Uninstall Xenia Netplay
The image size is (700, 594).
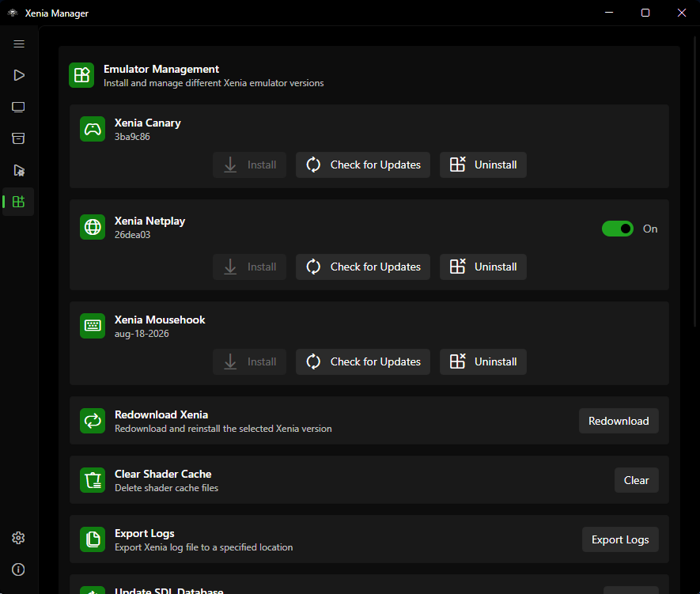pos(483,267)
